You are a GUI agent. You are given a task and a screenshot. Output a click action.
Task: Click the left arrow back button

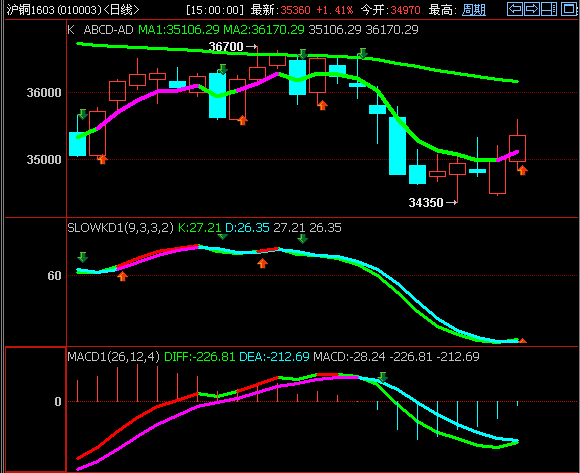515,9
